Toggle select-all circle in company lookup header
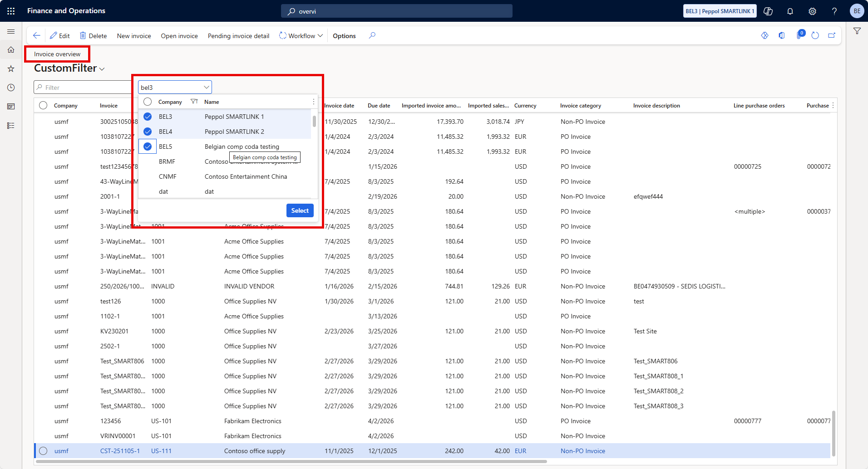This screenshot has width=868, height=469. (148, 102)
